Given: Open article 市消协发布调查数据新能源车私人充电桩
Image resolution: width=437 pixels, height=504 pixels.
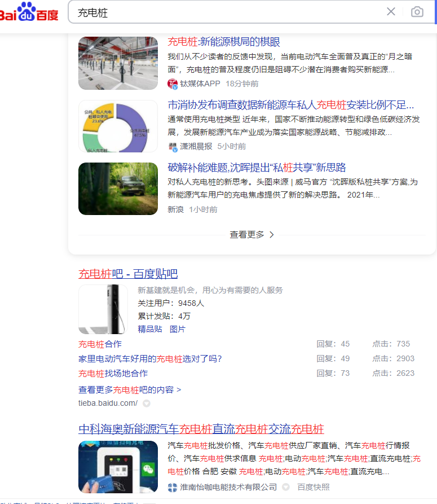Looking at the screenshot, I should coord(291,105).
